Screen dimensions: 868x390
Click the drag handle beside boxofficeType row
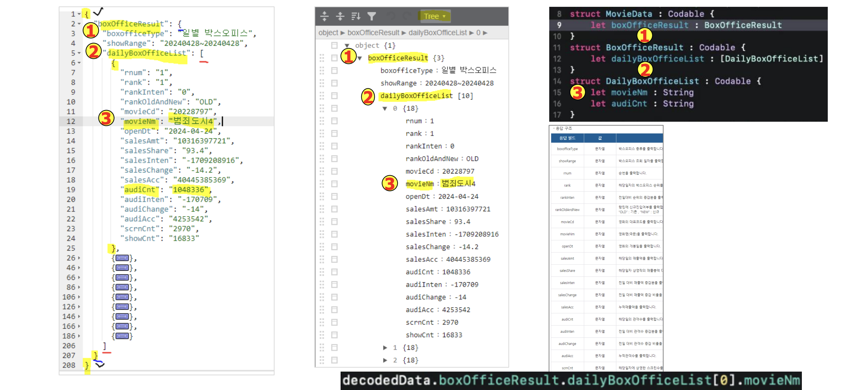(322, 71)
